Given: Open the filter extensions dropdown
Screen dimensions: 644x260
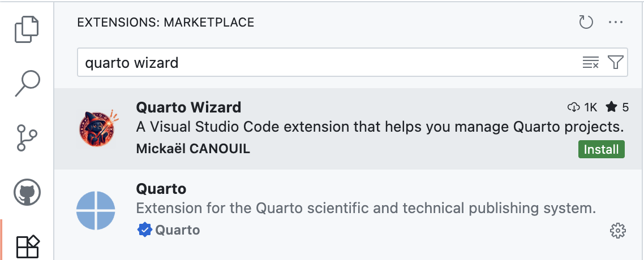Looking at the screenshot, I should pos(615,63).
